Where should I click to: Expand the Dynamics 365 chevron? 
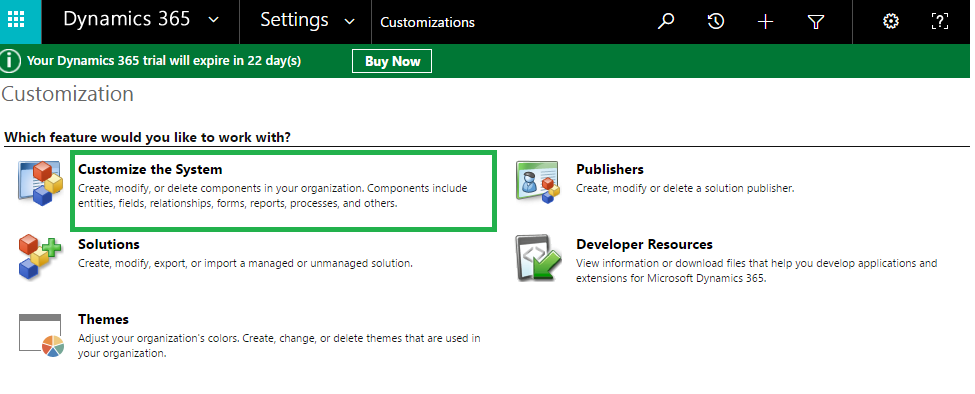(x=213, y=20)
